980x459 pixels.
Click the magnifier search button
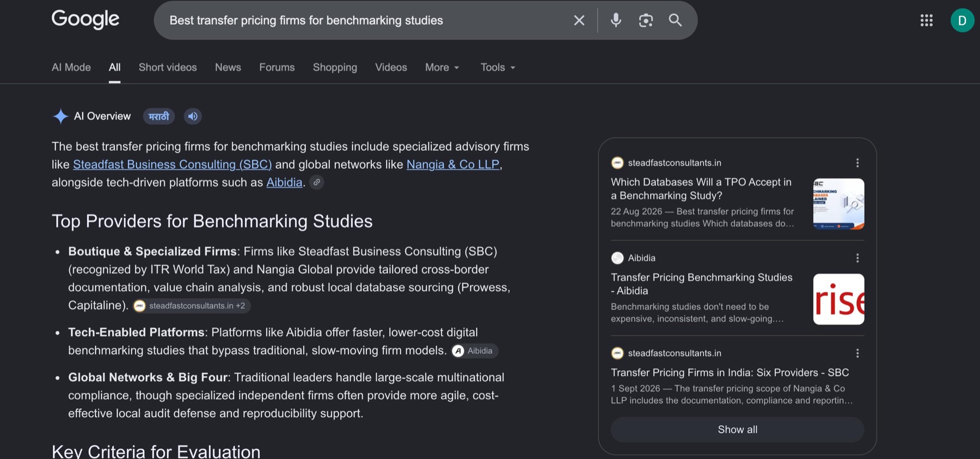click(x=675, y=20)
